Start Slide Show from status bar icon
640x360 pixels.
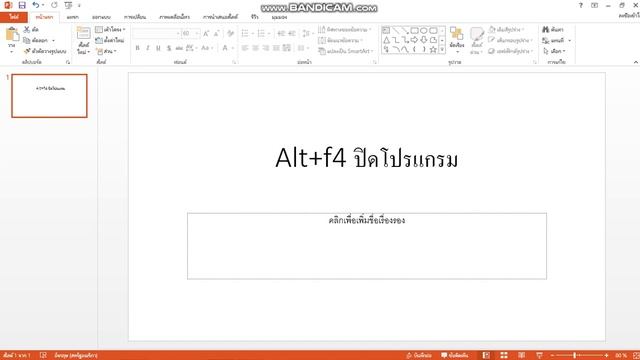pyautogui.click(x=539, y=356)
